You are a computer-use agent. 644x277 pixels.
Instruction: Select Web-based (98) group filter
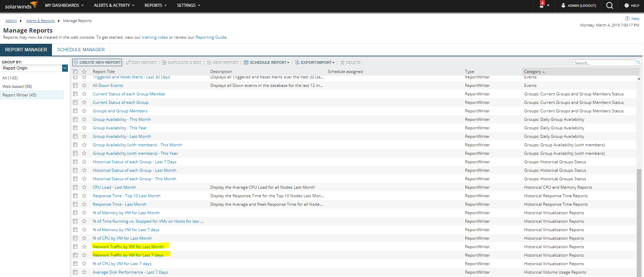(x=17, y=87)
